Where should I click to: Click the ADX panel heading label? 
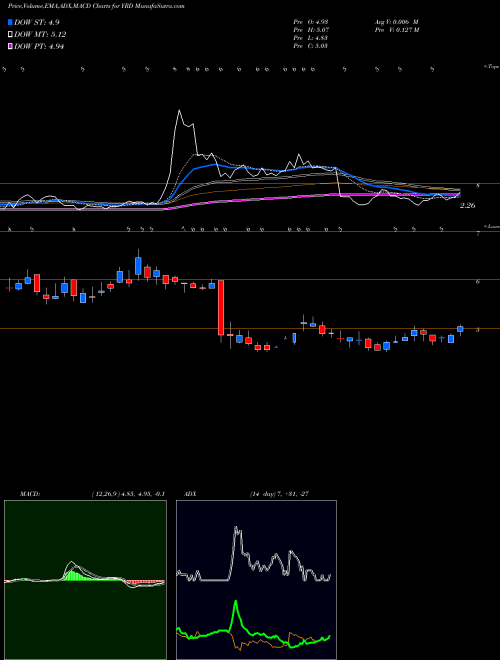191,493
